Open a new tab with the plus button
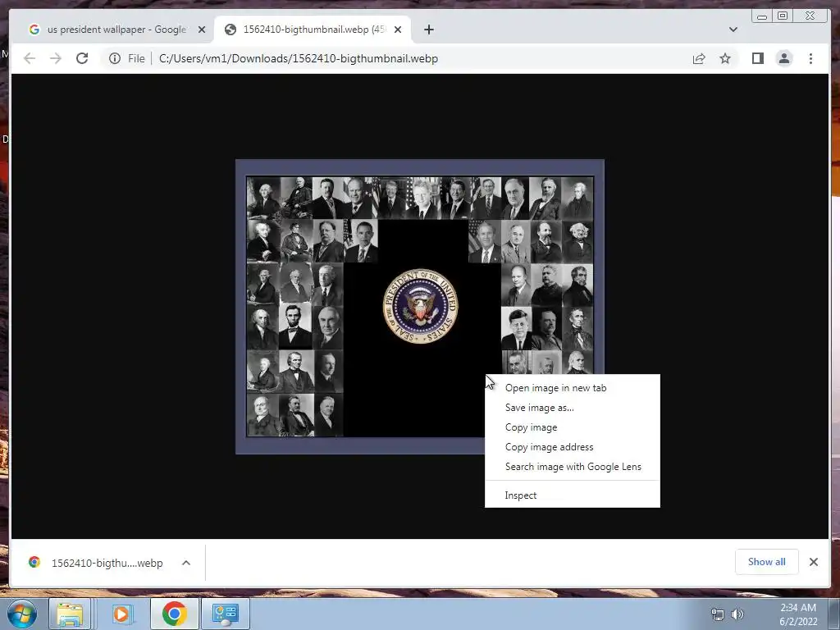 point(428,30)
